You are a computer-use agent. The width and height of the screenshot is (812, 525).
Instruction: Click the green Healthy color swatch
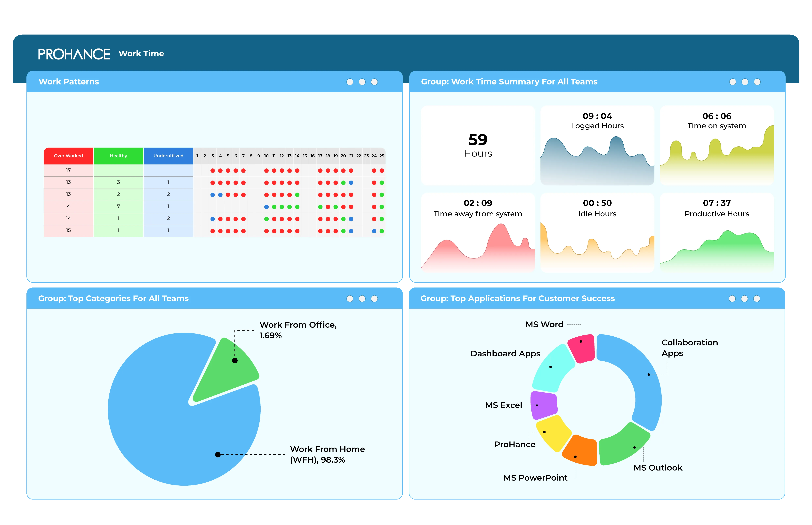(x=118, y=156)
